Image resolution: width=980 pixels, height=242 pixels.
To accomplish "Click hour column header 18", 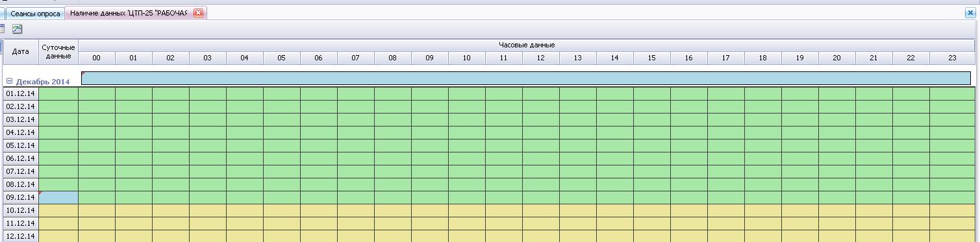I will 763,58.
